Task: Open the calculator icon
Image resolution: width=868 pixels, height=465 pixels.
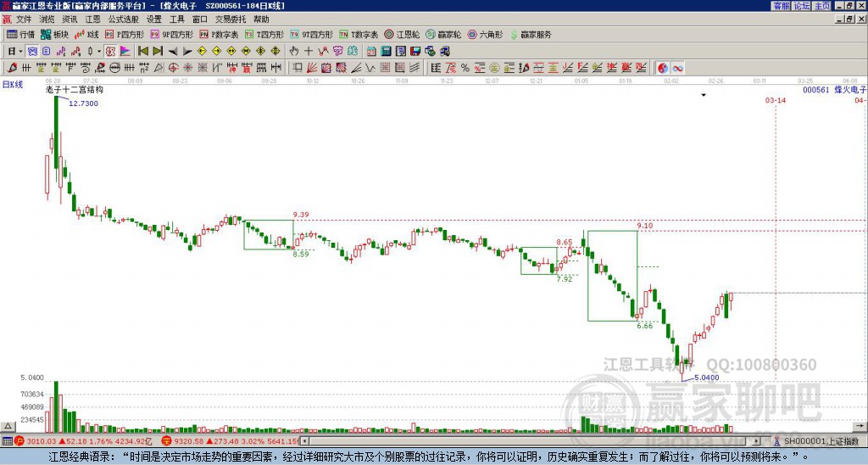Action: 387,52
